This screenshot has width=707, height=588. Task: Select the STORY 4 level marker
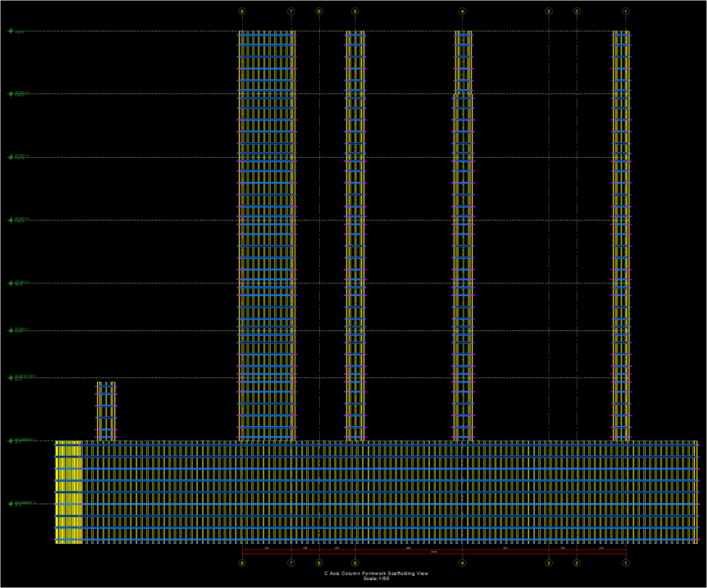pyautogui.click(x=11, y=157)
